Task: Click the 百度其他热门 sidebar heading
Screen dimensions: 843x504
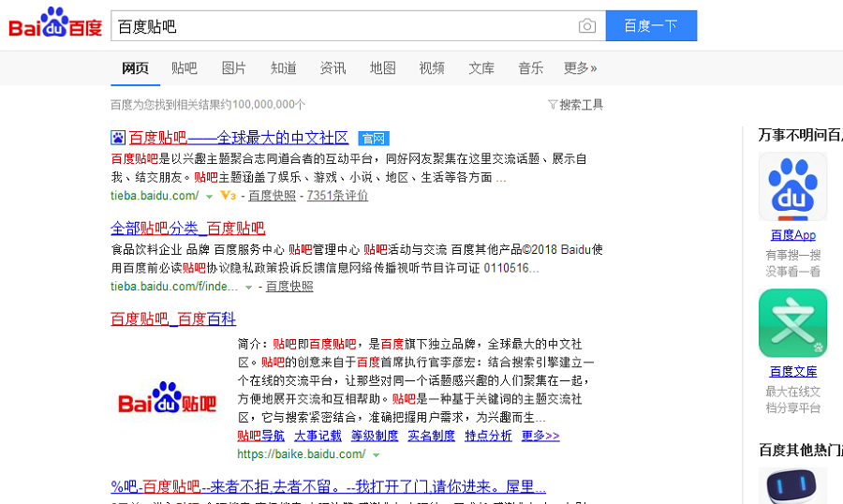Action: coord(801,451)
